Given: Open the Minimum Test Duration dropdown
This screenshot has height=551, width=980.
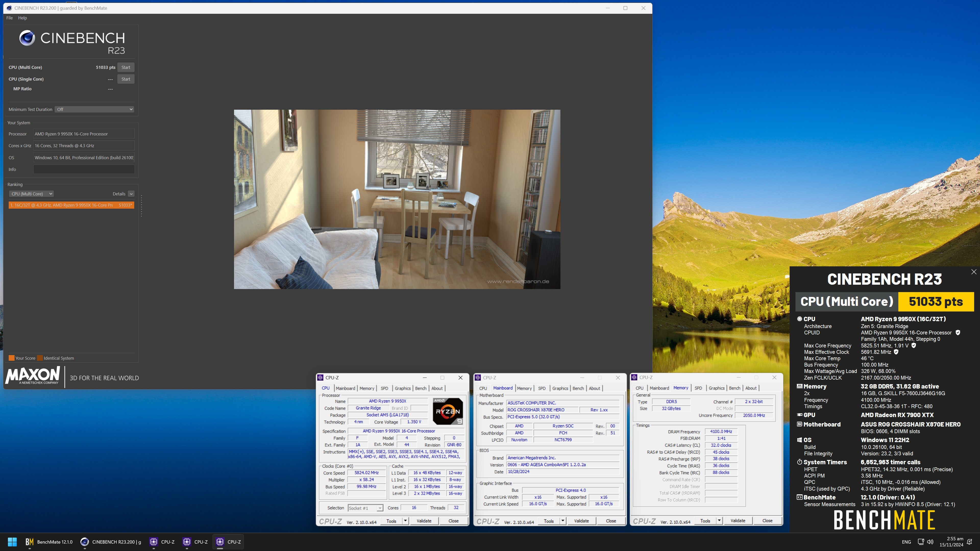Looking at the screenshot, I should click(x=94, y=109).
